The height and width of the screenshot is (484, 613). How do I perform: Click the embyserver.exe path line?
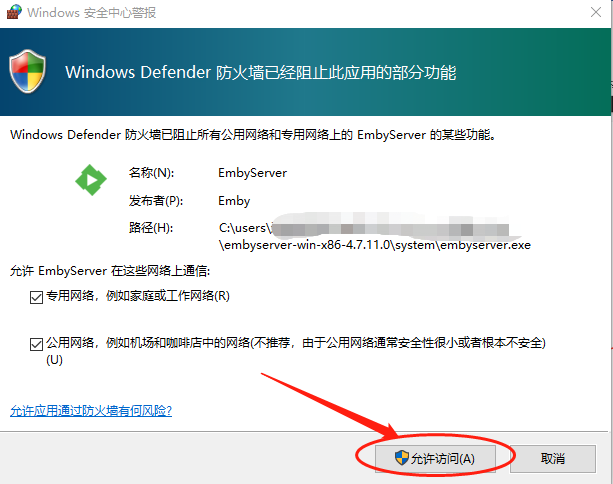tap(375, 245)
